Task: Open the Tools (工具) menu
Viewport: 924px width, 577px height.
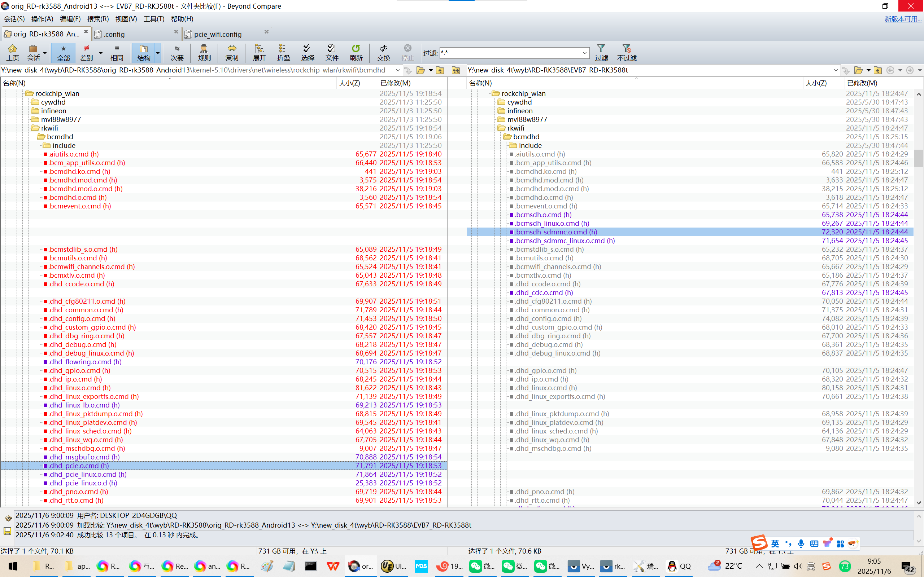Action: click(153, 19)
